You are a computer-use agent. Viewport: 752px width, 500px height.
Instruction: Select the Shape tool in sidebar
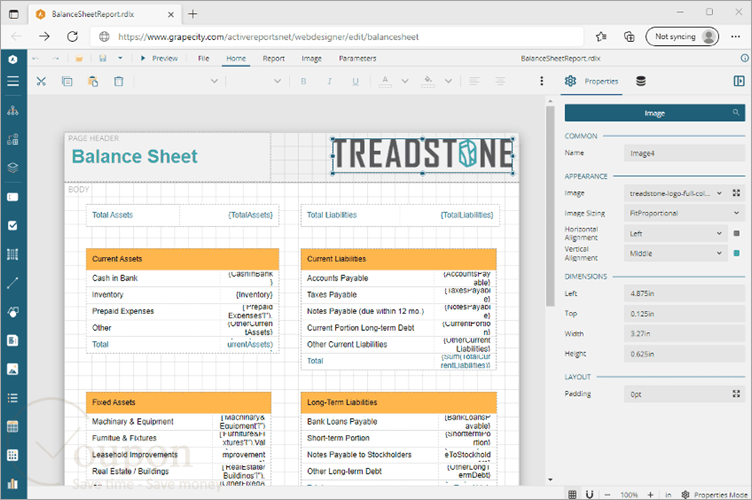tap(13, 312)
